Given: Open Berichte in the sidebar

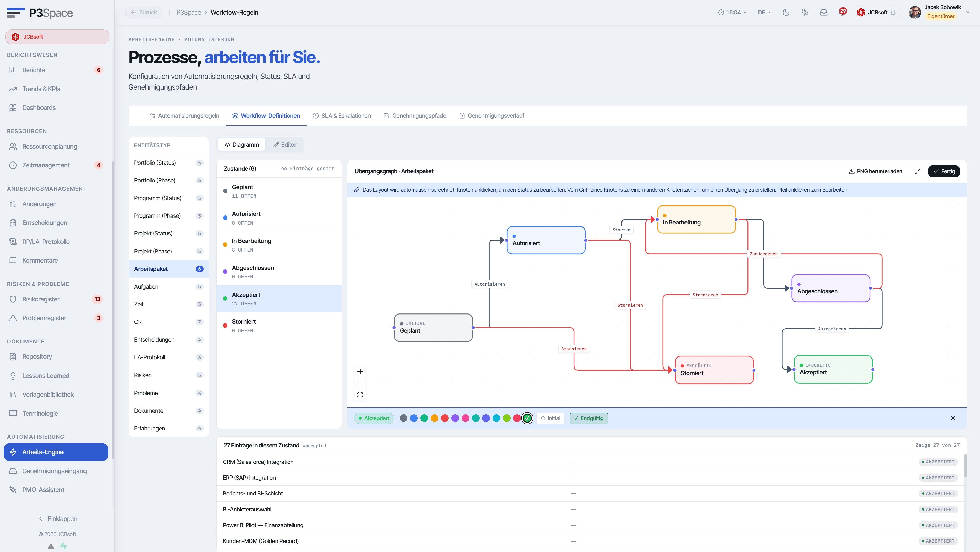Looking at the screenshot, I should click(x=56, y=70).
